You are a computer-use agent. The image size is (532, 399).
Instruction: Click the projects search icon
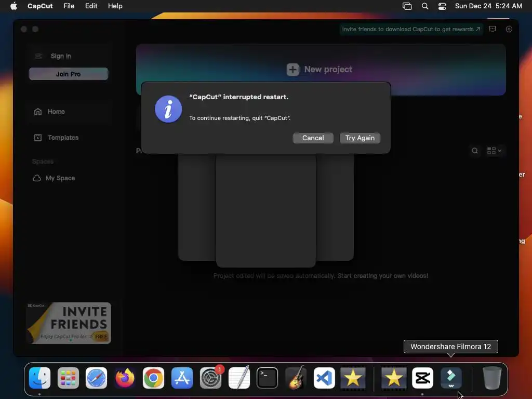click(x=475, y=151)
